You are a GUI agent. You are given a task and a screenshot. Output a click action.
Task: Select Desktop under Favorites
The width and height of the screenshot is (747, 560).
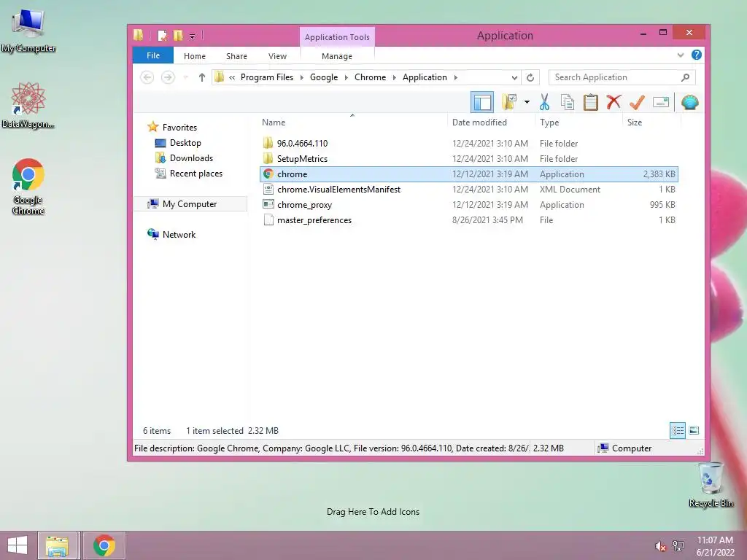(x=185, y=143)
